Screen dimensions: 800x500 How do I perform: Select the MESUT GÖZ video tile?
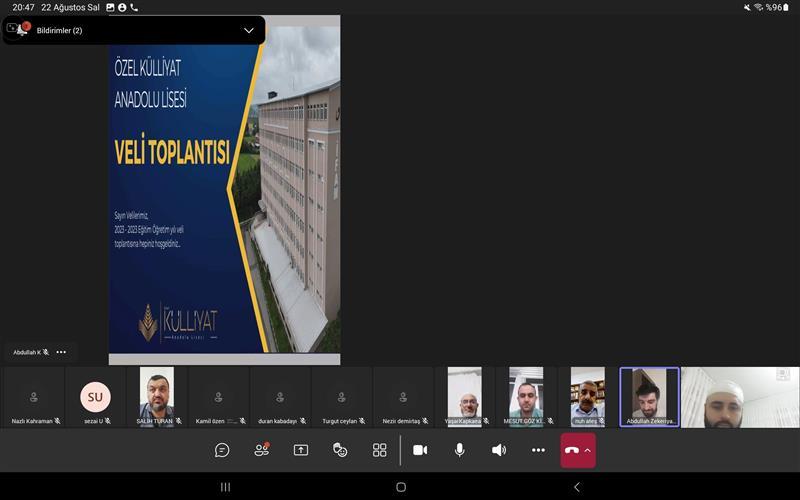tap(527, 397)
